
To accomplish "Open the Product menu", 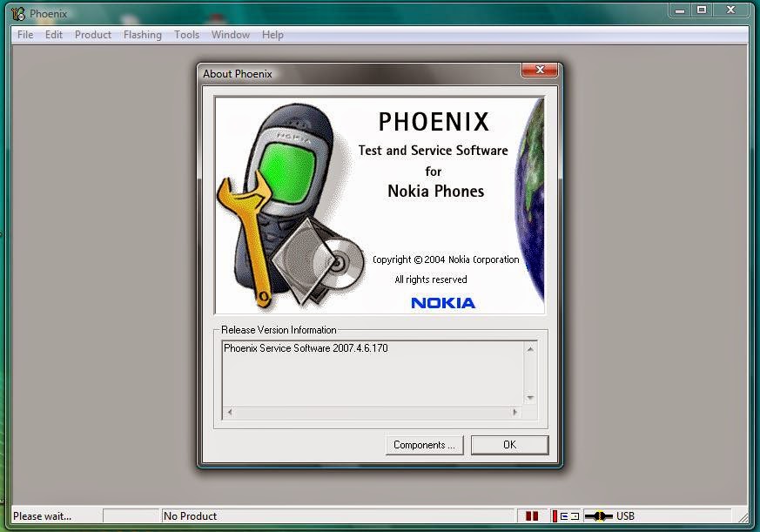I will (x=93, y=35).
